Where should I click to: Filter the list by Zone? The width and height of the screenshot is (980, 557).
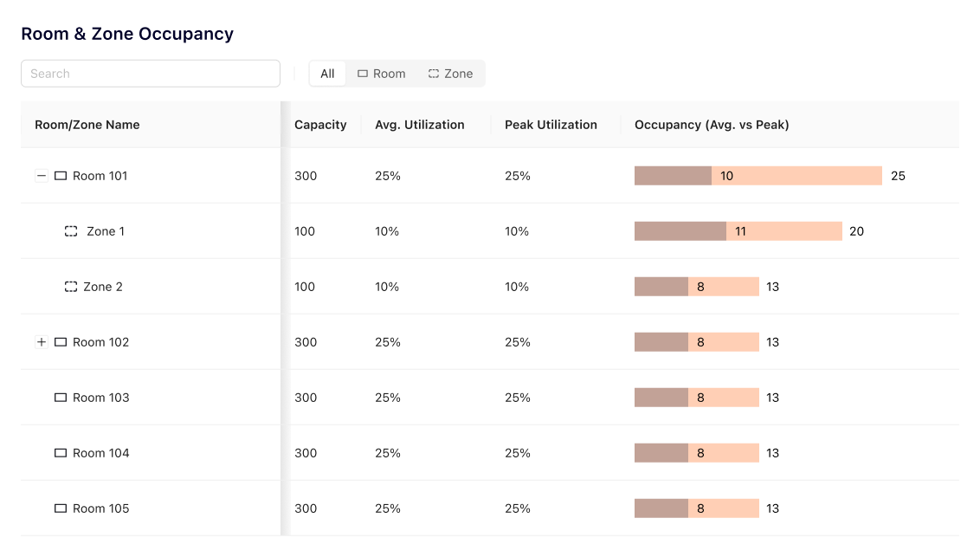(x=450, y=74)
